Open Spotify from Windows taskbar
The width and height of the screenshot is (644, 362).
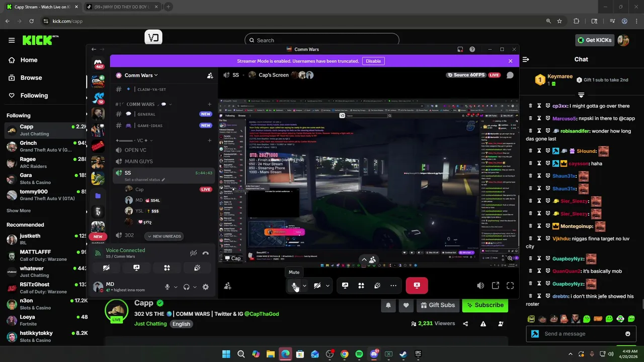359,354
